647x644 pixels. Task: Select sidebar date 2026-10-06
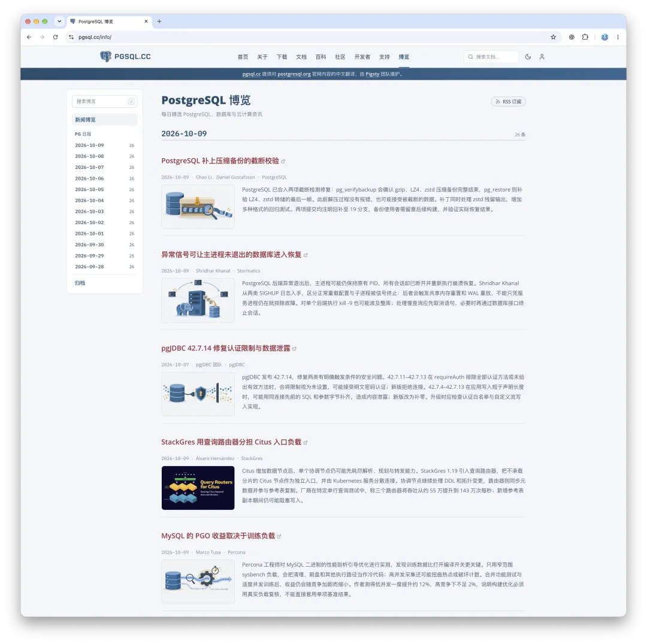click(x=104, y=179)
